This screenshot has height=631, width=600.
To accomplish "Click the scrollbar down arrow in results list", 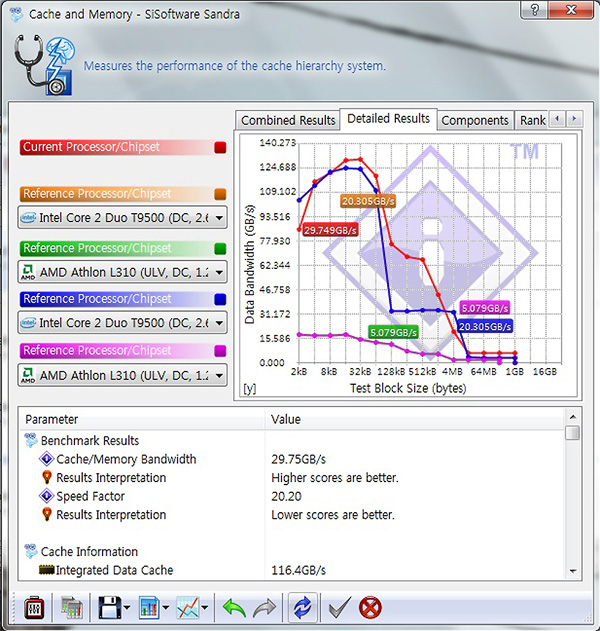I will click(573, 571).
